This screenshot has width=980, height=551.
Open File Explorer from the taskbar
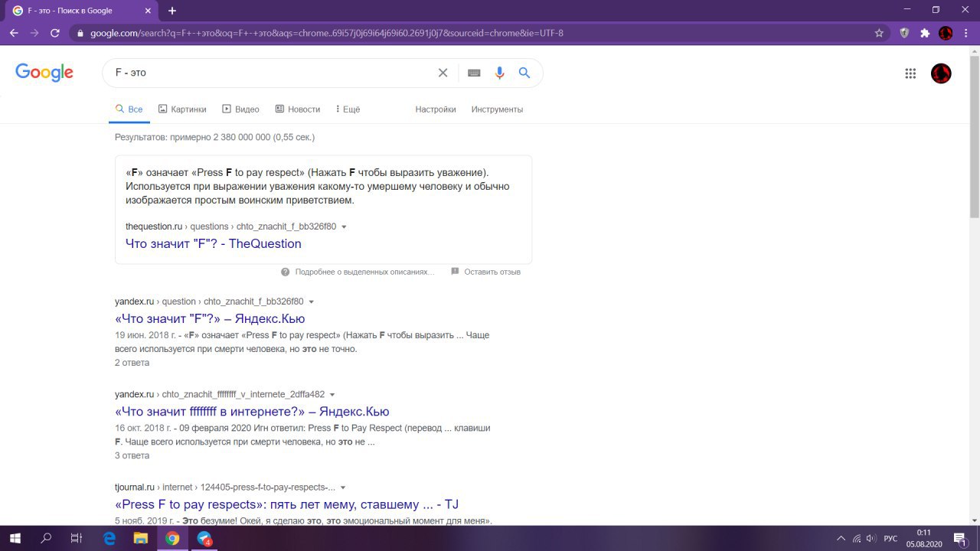click(140, 538)
